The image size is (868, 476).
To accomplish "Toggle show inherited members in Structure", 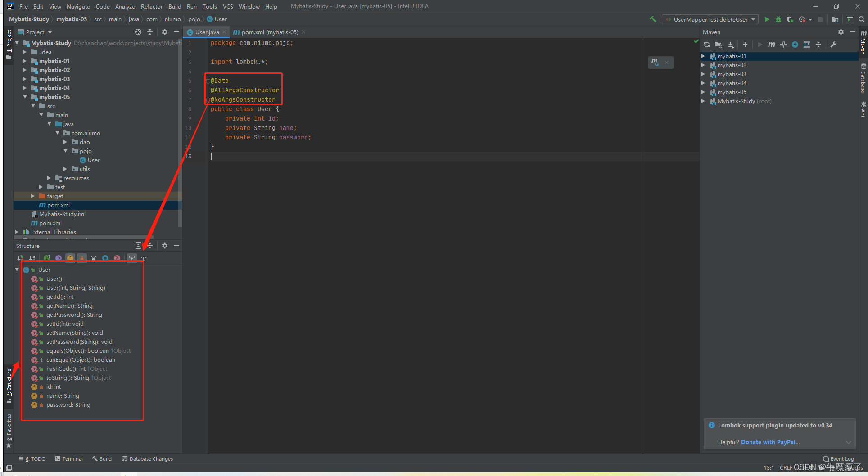I will pos(47,258).
